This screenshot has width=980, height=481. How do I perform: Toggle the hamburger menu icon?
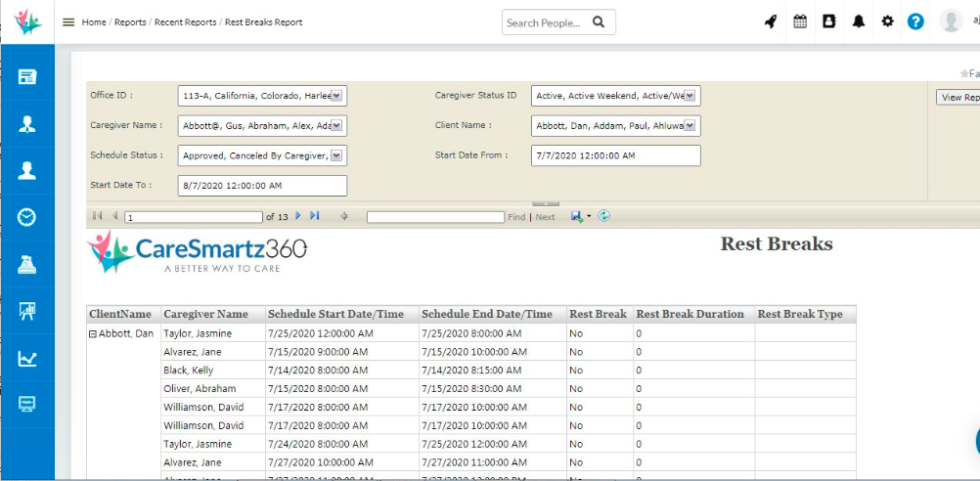click(68, 22)
